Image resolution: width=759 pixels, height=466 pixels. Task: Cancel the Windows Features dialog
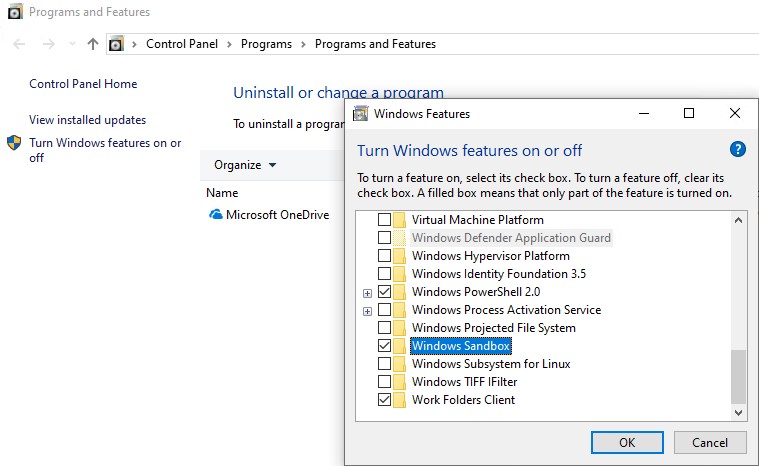pos(710,442)
